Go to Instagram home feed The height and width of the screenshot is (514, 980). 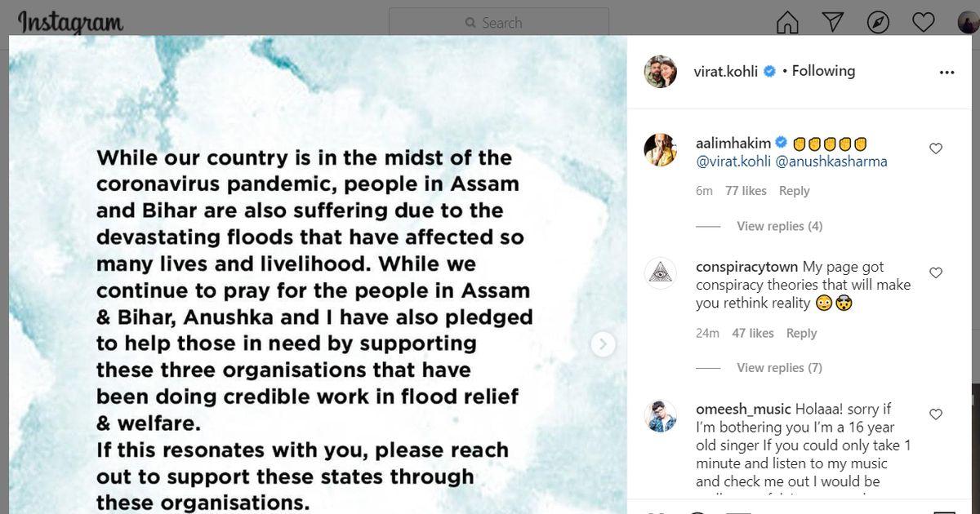coord(787,22)
